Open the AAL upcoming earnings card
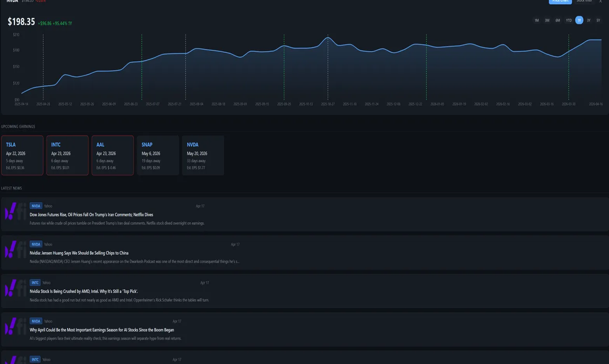 (113, 155)
